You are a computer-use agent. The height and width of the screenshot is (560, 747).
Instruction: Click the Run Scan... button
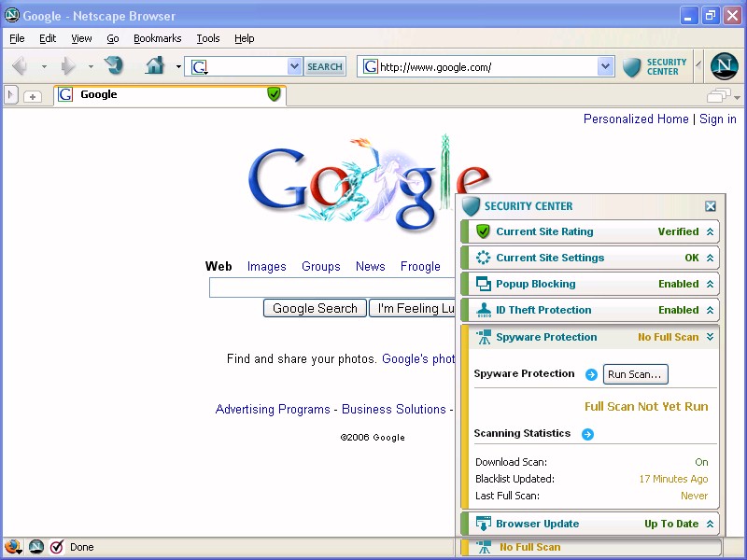[636, 374]
